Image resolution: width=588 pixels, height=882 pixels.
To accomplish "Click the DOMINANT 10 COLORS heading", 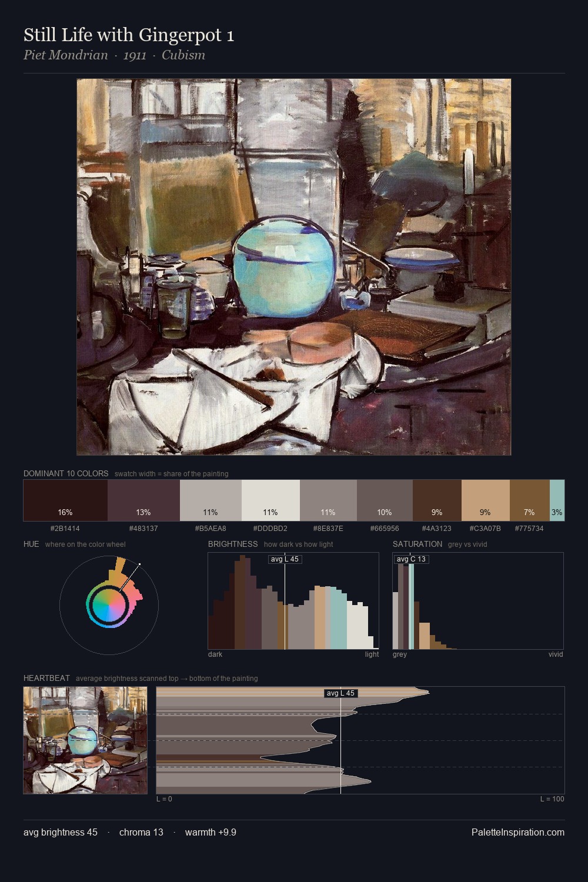I will pos(66,473).
